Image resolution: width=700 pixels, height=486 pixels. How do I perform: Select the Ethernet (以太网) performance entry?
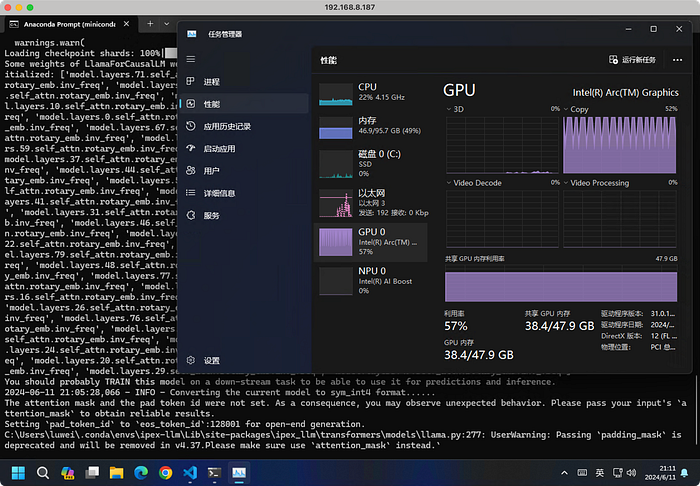(371, 203)
